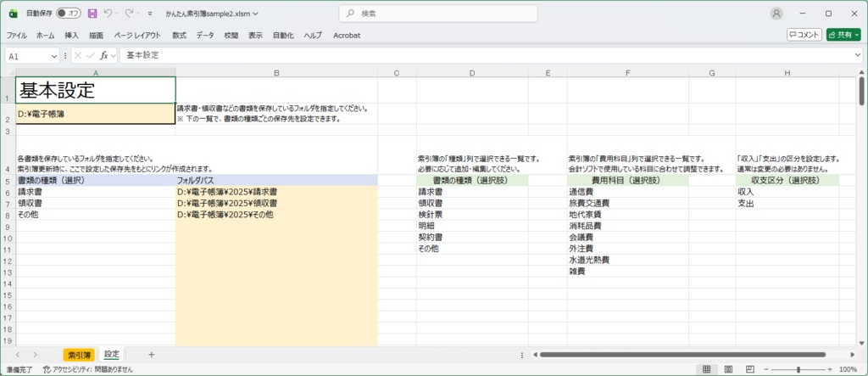Switch to the 校閲 ribbon tab
Viewport: 868px width, 376px height.
coord(231,35)
